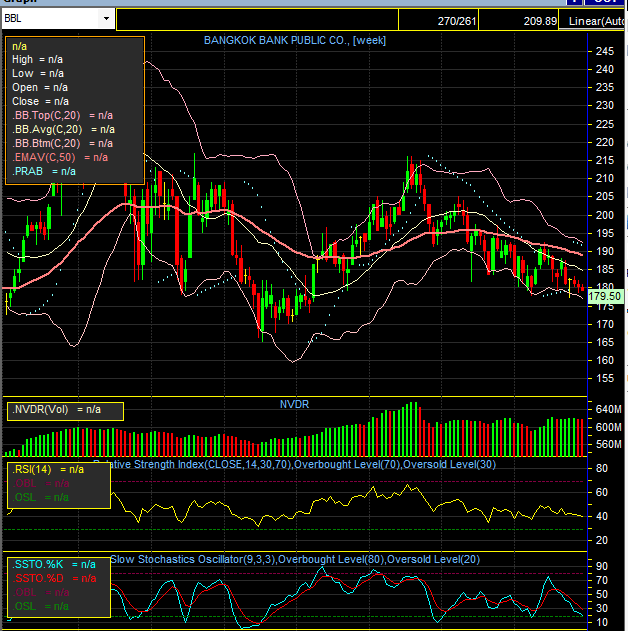Click the 179.50 current price label
Screen dimensions: 628x631
606,297
